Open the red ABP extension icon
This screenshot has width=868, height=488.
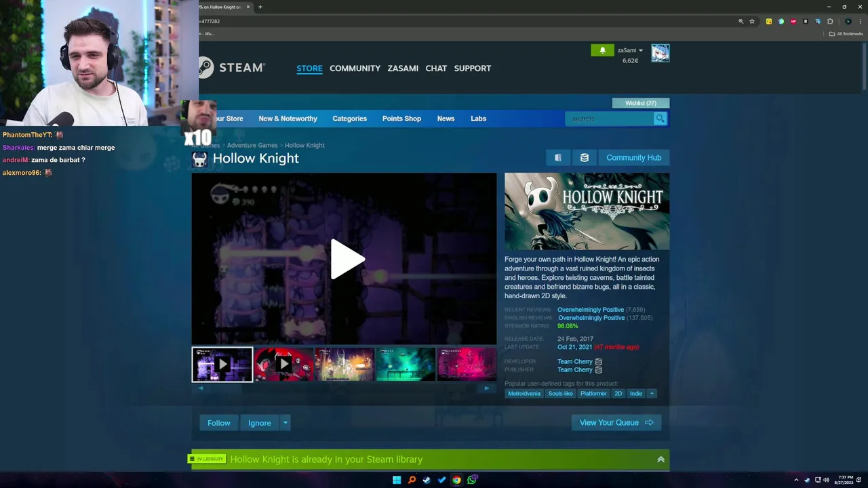[x=793, y=22]
